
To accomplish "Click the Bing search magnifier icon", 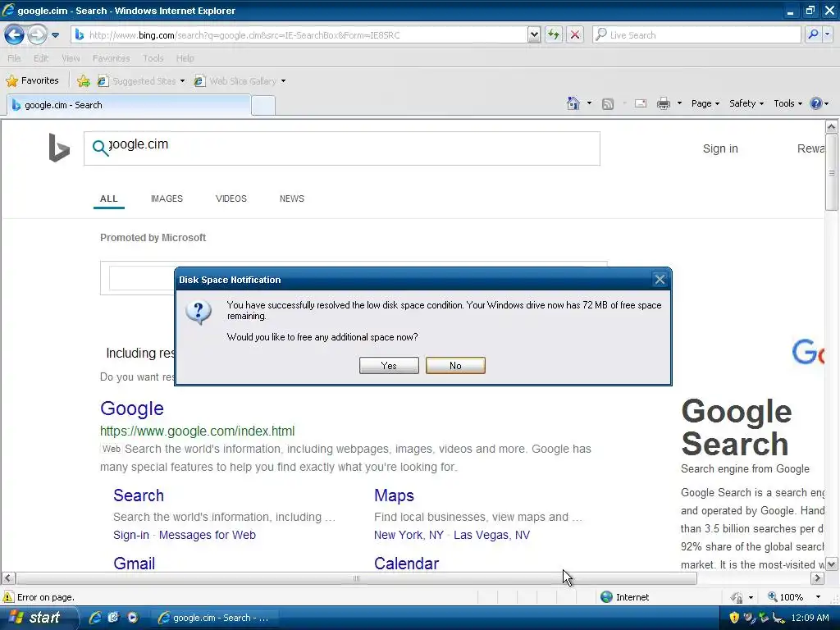I will [x=99, y=148].
